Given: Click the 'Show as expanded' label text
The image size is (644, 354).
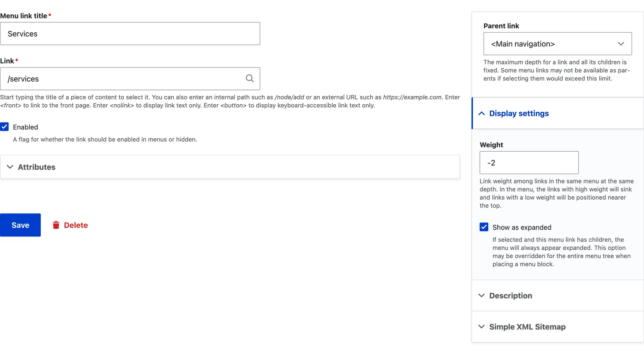Looking at the screenshot, I should pos(522,227).
